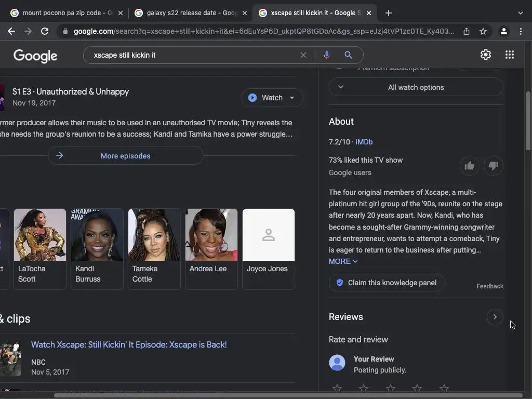Select Kandi Burruss cast card
This screenshot has width=532, height=399.
tap(97, 249)
